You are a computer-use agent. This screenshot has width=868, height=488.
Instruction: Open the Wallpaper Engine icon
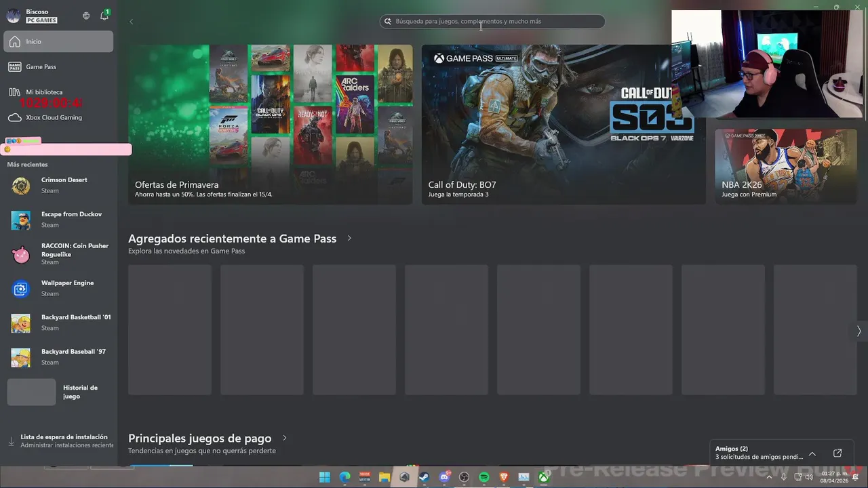(21, 289)
